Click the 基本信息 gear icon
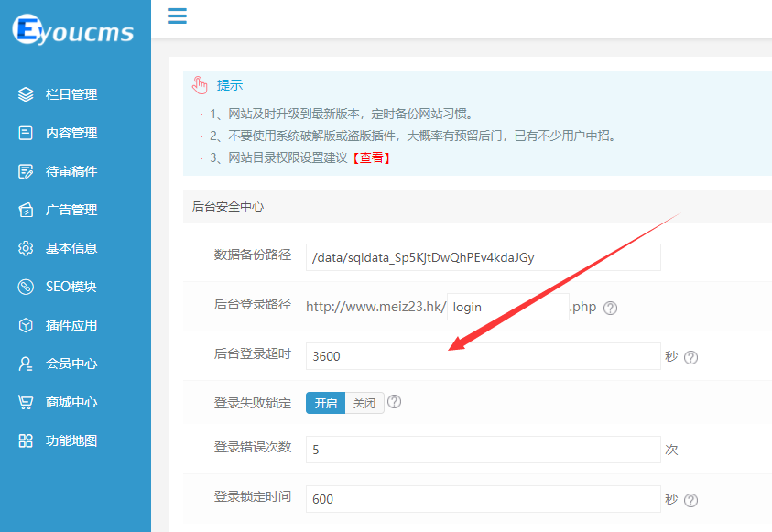This screenshot has height=532, width=772. click(x=26, y=248)
